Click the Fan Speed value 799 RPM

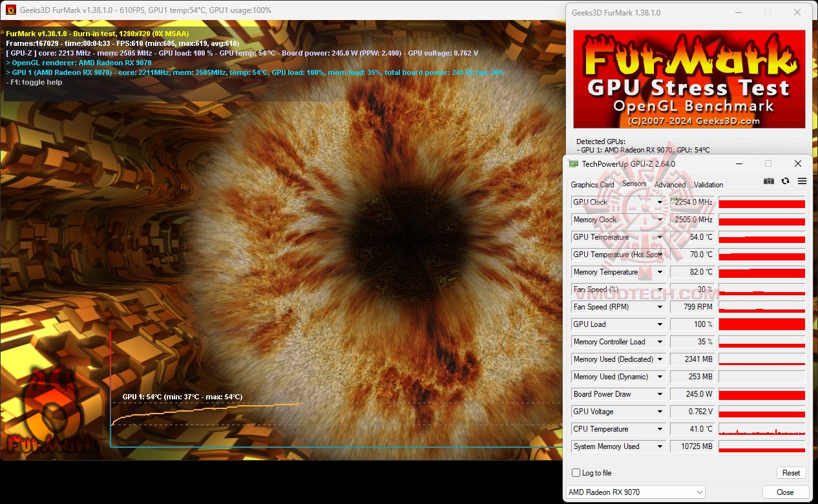coord(692,307)
